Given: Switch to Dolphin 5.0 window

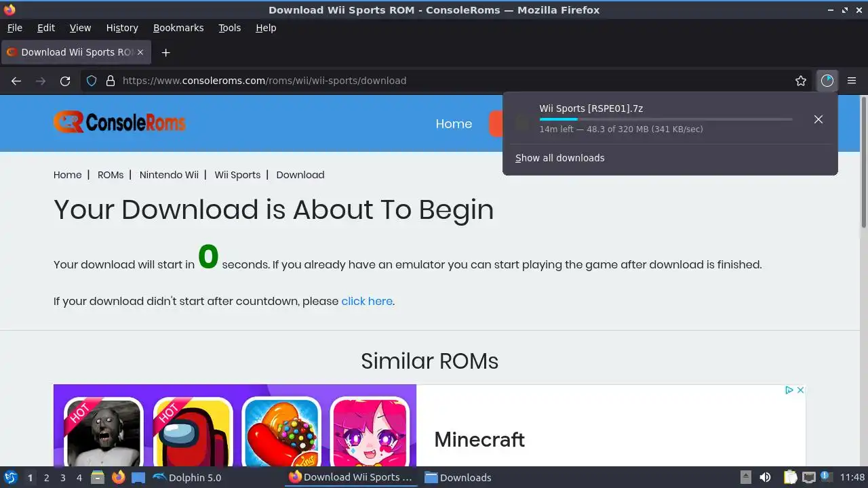Looking at the screenshot, I should [x=187, y=477].
